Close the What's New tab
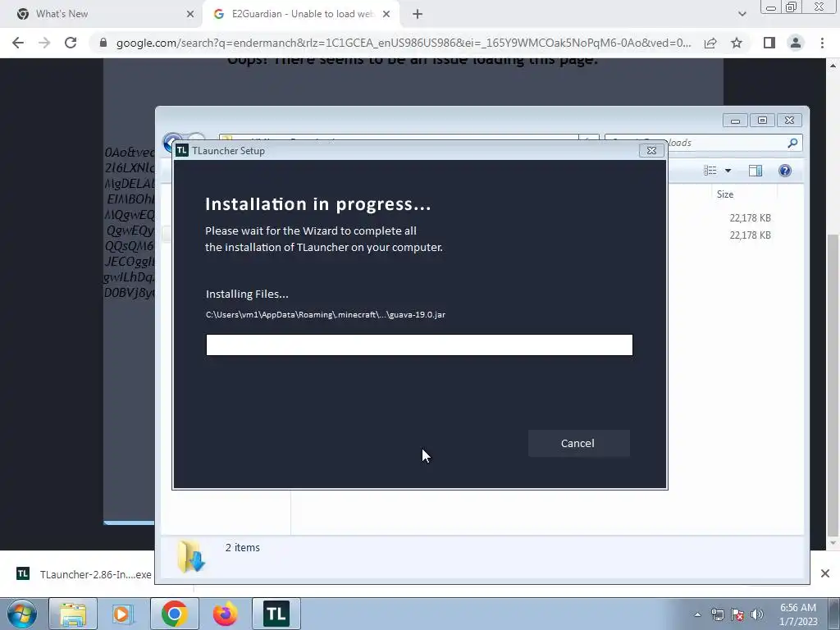Viewport: 840px width, 630px height. (190, 14)
